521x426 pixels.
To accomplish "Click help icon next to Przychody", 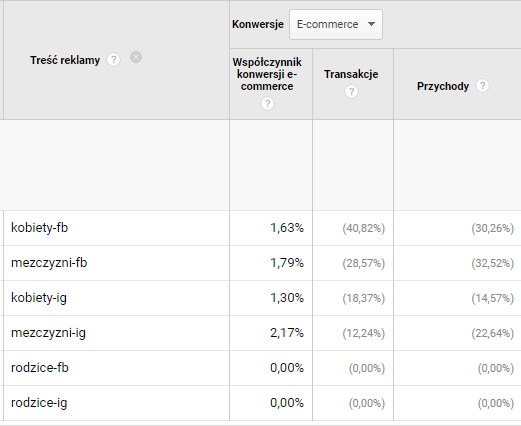I will (x=482, y=86).
